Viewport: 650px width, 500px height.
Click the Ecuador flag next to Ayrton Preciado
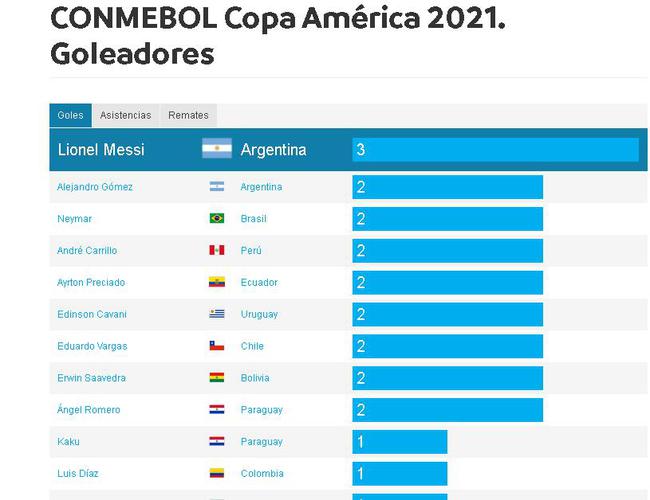[216, 282]
